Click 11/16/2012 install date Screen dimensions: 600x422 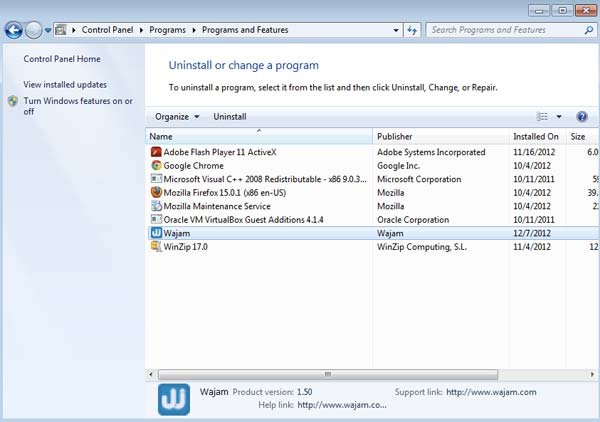coord(534,152)
